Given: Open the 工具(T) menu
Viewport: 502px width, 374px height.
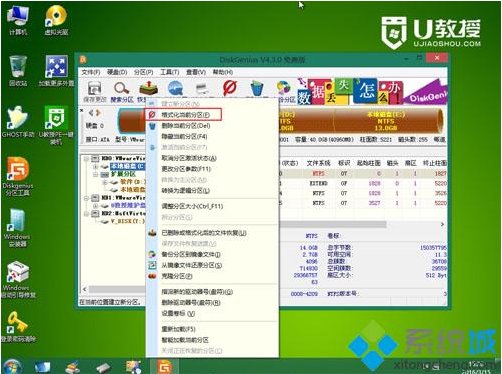Looking at the screenshot, I should pyautogui.click(x=170, y=72).
